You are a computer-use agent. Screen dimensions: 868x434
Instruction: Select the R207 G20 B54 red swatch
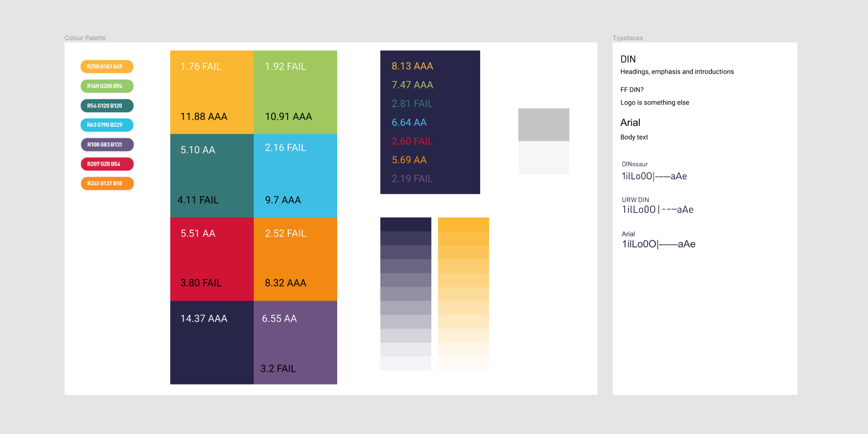point(107,164)
